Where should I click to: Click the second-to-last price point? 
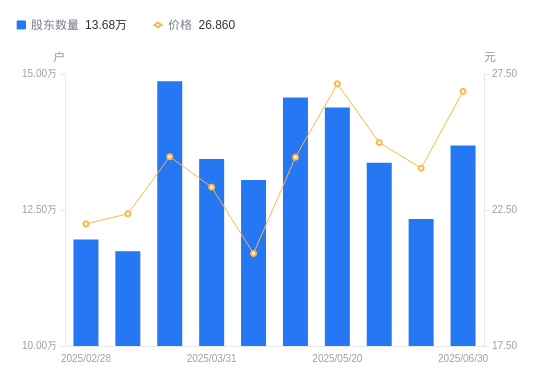point(421,168)
